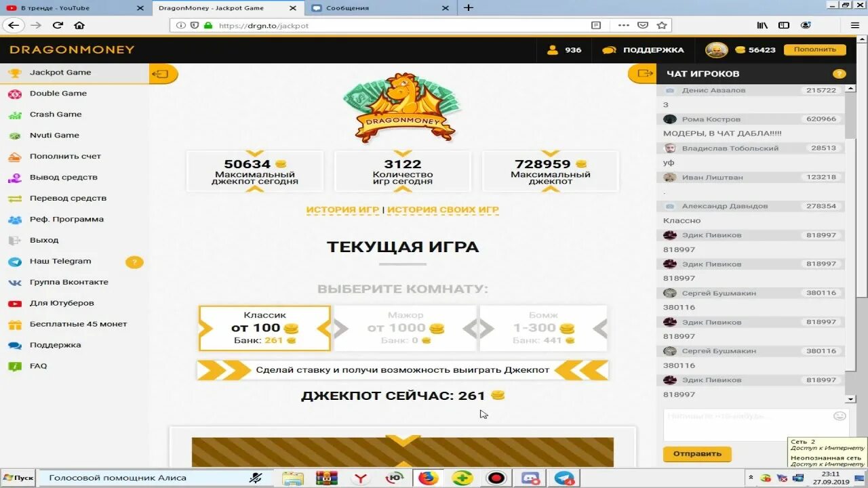Screen dimensions: 868x488
Task: Open ИСТОРИЯ СВОИХ ИГР link
Action: 443,210
